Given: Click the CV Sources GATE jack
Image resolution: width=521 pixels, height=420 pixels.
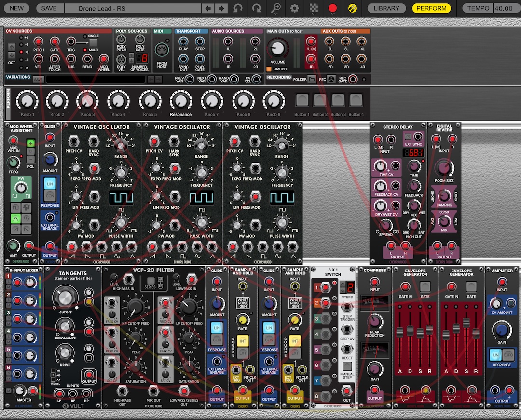Looking at the screenshot, I should (x=55, y=42).
